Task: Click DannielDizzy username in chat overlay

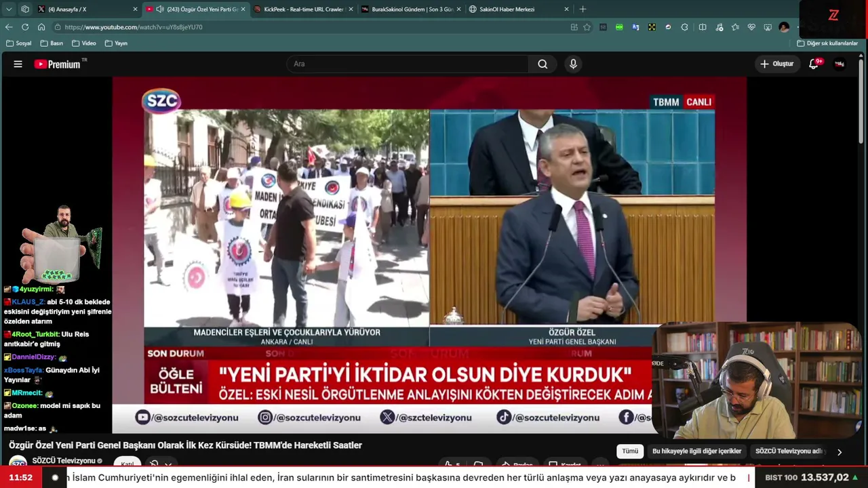Action: [x=33, y=357]
